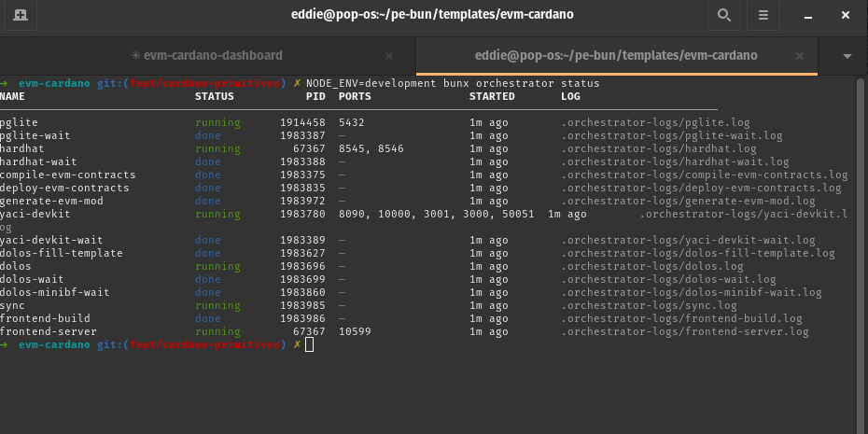
Task: Click hardhat ports 8545, 8546
Action: click(371, 149)
